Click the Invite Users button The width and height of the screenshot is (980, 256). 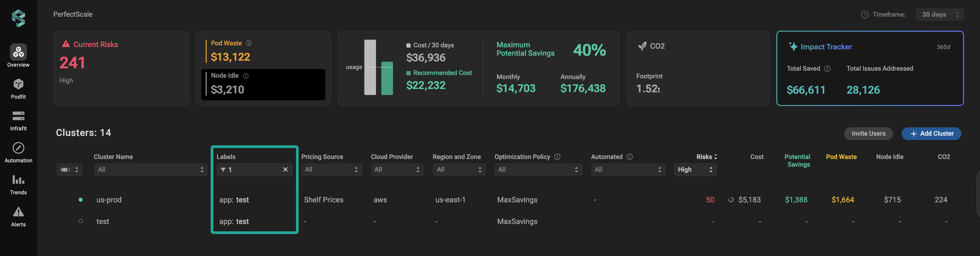point(869,134)
